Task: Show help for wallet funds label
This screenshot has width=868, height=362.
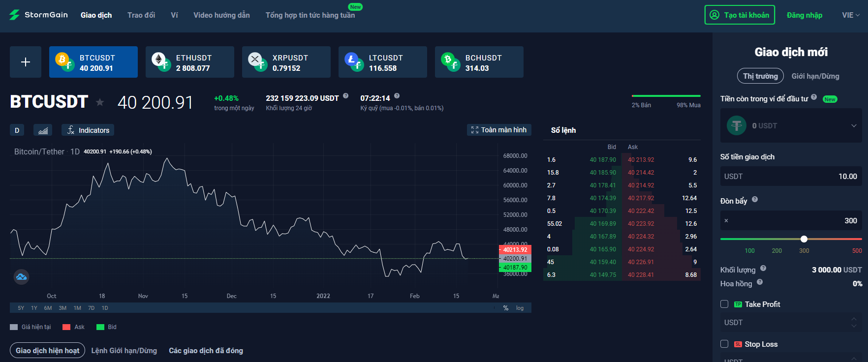Action: 814,97
